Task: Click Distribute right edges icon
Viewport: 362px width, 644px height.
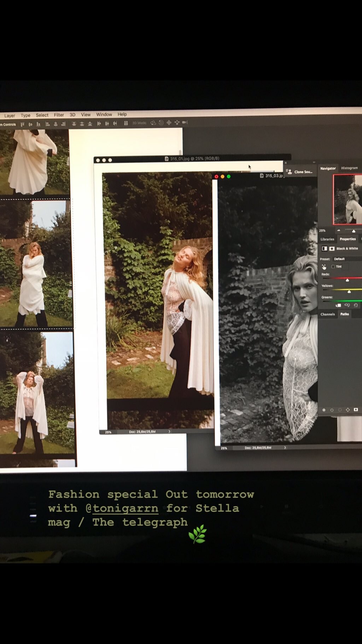Action: point(115,123)
